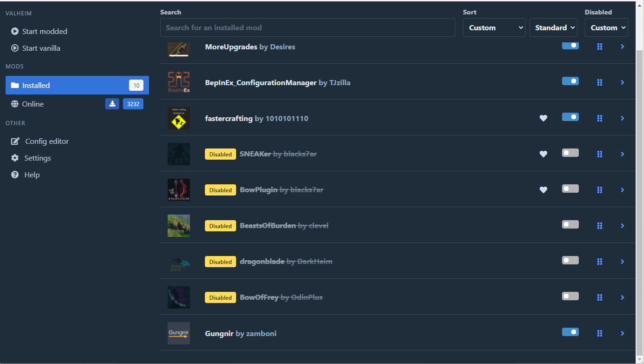Click the fastercrafting mod thumbnail
Viewport: 644px width, 364px height.
click(179, 118)
